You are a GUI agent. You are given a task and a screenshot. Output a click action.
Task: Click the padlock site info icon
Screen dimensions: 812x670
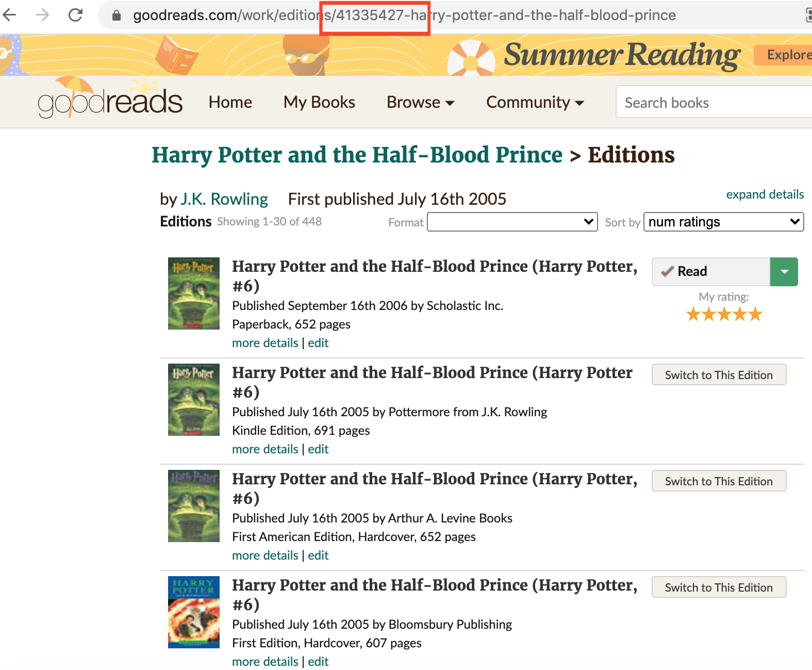[x=117, y=15]
